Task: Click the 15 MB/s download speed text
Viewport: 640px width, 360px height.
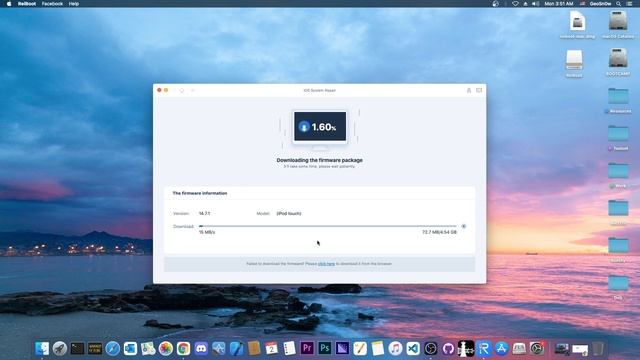Action: pyautogui.click(x=207, y=232)
